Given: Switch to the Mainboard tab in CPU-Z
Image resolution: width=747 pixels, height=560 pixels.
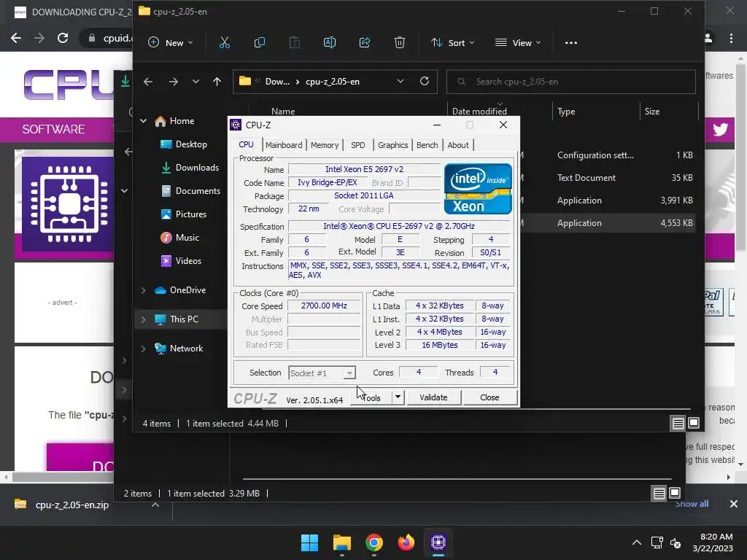Looking at the screenshot, I should [x=284, y=145].
